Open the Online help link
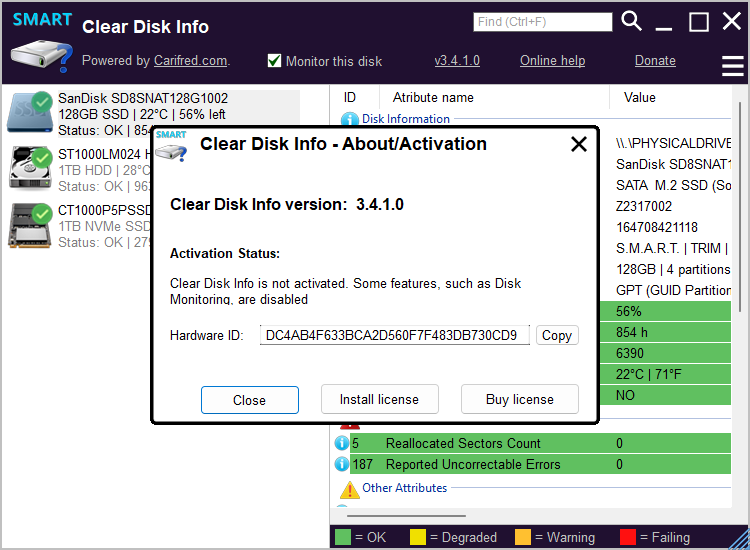 pos(552,61)
